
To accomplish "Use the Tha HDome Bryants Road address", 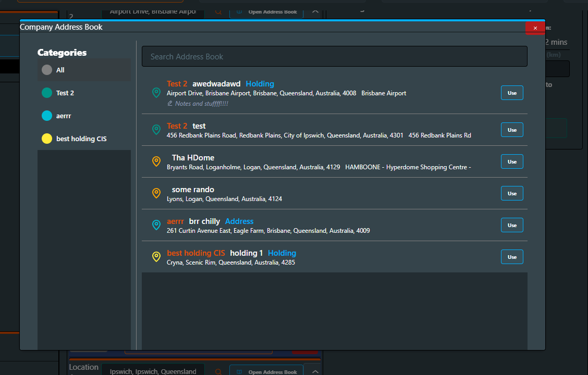I will pos(512,161).
